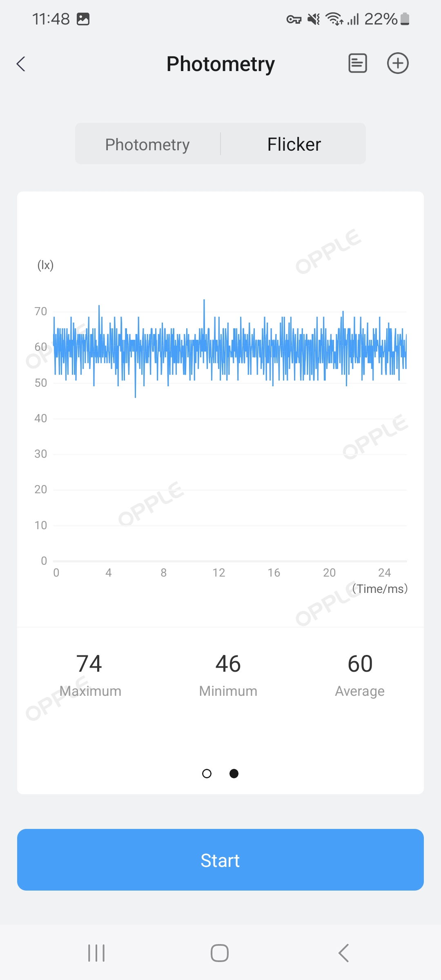
Task: Tap the Minimum value 46
Action: tap(228, 664)
